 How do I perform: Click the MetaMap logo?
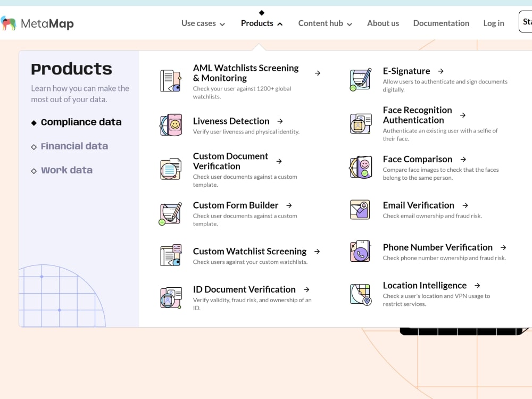(x=37, y=23)
